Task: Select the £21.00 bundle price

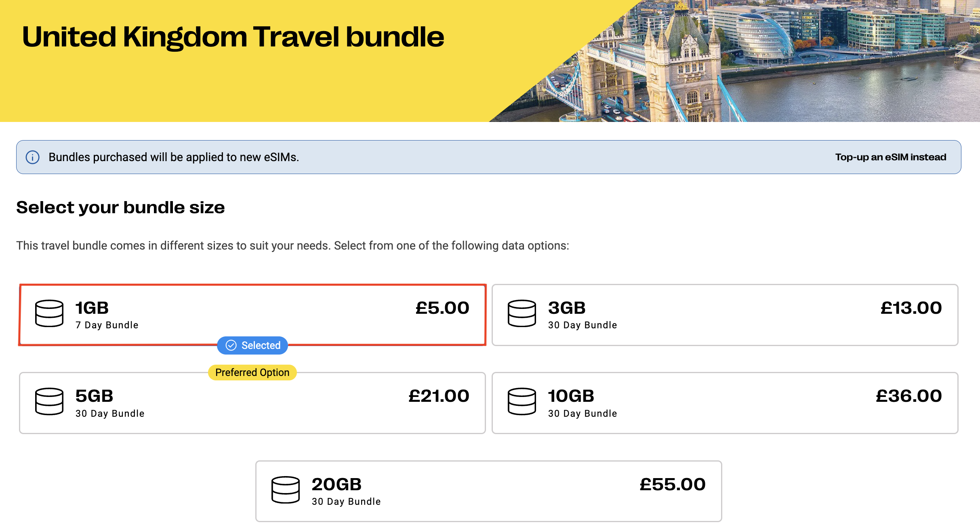Action: [439, 396]
